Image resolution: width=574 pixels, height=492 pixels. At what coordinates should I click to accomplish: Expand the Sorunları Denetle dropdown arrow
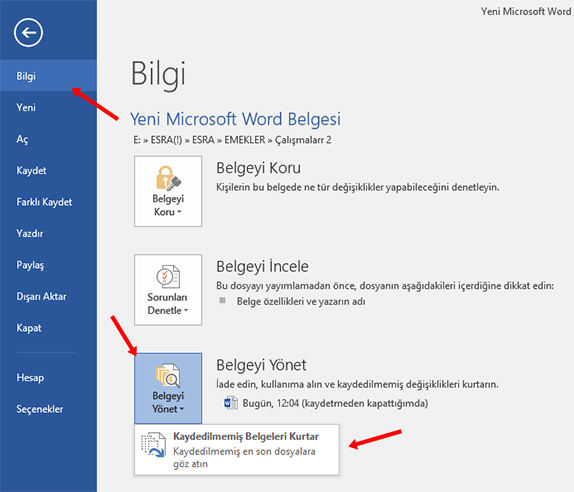coord(186,310)
